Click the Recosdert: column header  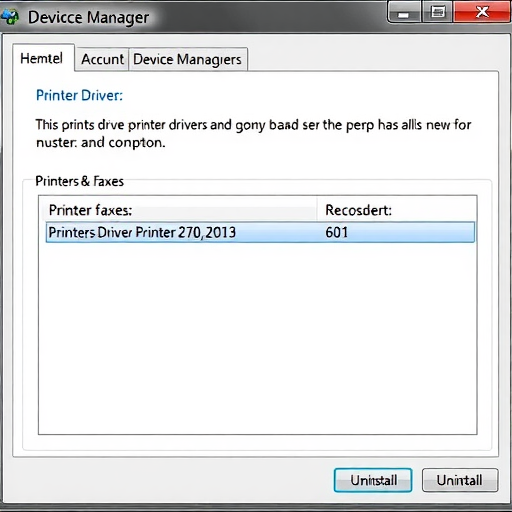396,210
